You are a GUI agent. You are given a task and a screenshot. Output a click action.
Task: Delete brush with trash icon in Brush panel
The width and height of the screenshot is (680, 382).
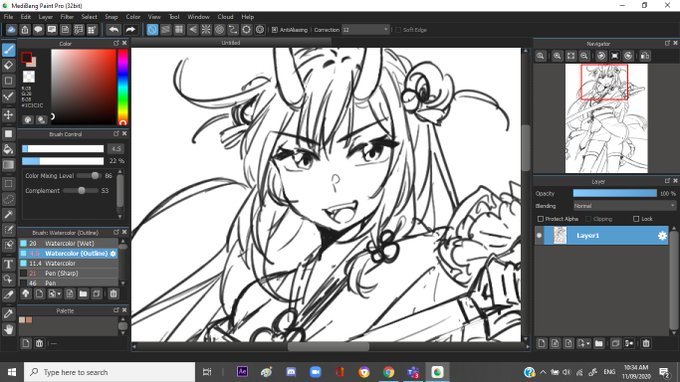pyautogui.click(x=113, y=294)
